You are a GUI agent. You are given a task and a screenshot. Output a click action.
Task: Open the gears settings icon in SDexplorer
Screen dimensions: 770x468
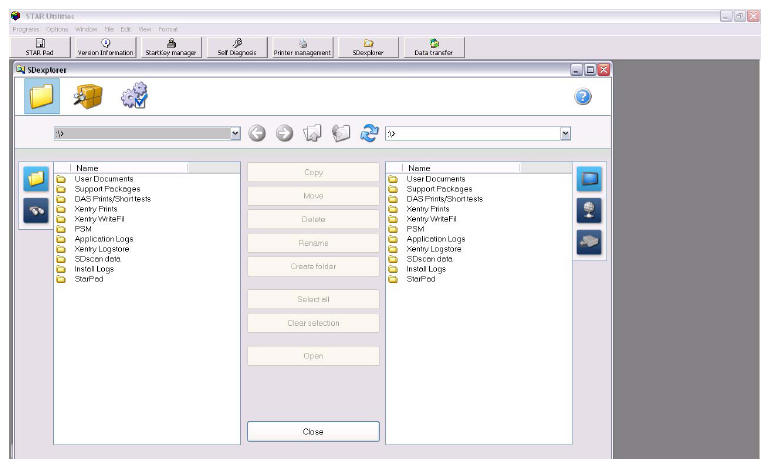134,97
